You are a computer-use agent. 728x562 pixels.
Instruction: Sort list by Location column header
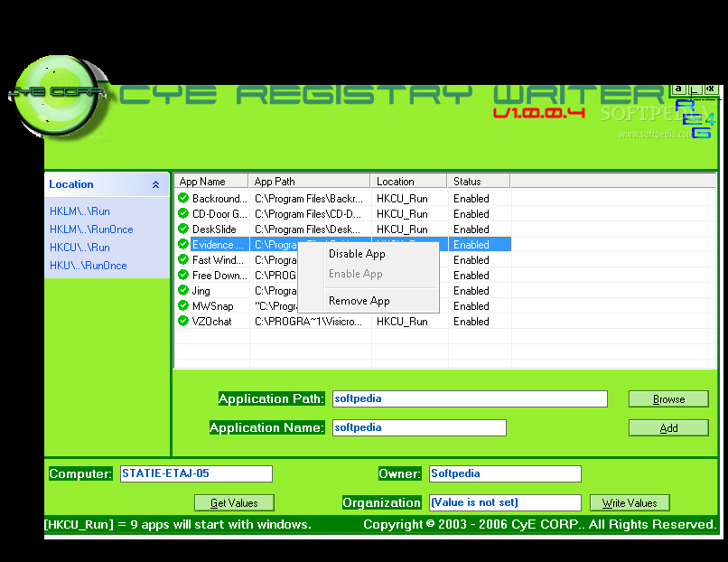[408, 181]
